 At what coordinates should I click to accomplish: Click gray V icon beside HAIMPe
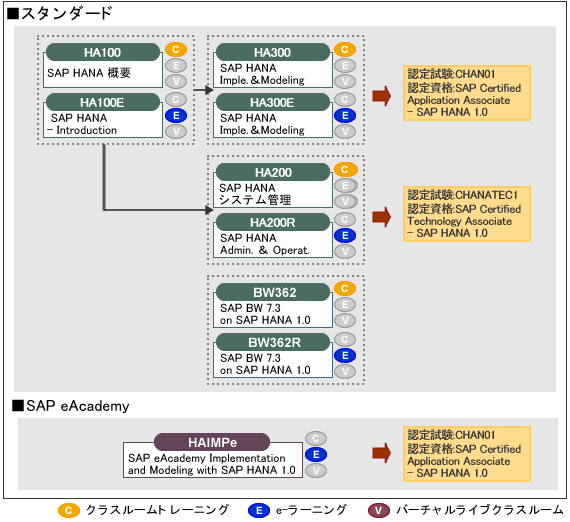pos(316,470)
